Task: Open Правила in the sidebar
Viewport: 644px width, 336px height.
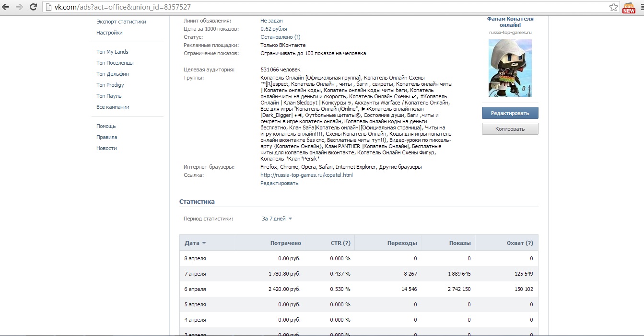Action: click(x=106, y=137)
